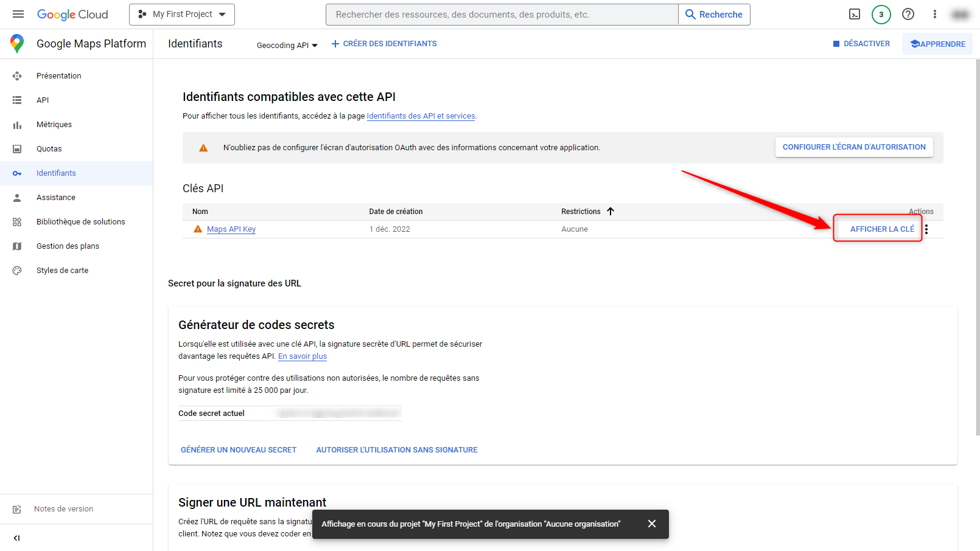This screenshot has height=551, width=980.
Task: Click the Présentation sidebar icon
Action: (x=17, y=76)
